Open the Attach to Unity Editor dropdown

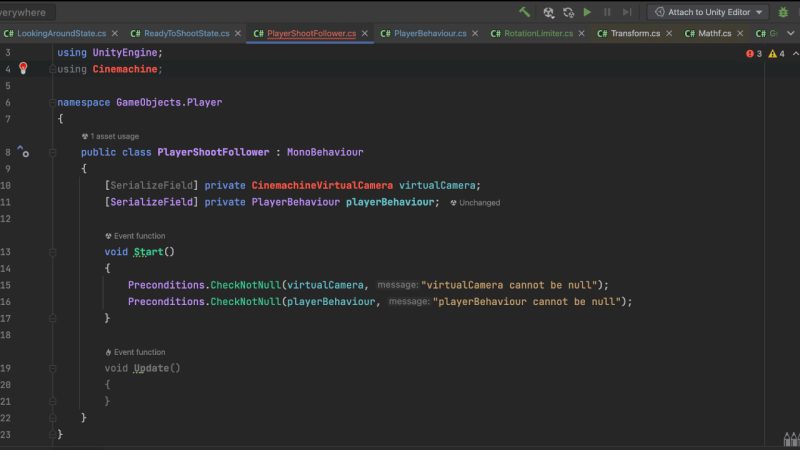click(707, 12)
